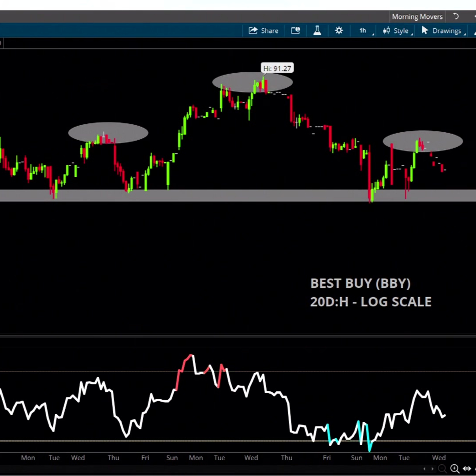Open studies via the flask icon
Screen dimensions: 476x476
(317, 31)
